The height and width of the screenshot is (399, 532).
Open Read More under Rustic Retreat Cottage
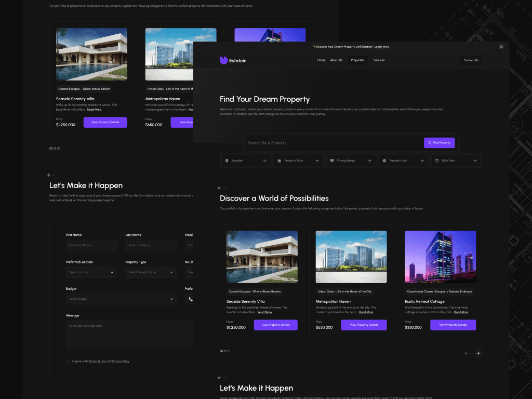(x=461, y=312)
